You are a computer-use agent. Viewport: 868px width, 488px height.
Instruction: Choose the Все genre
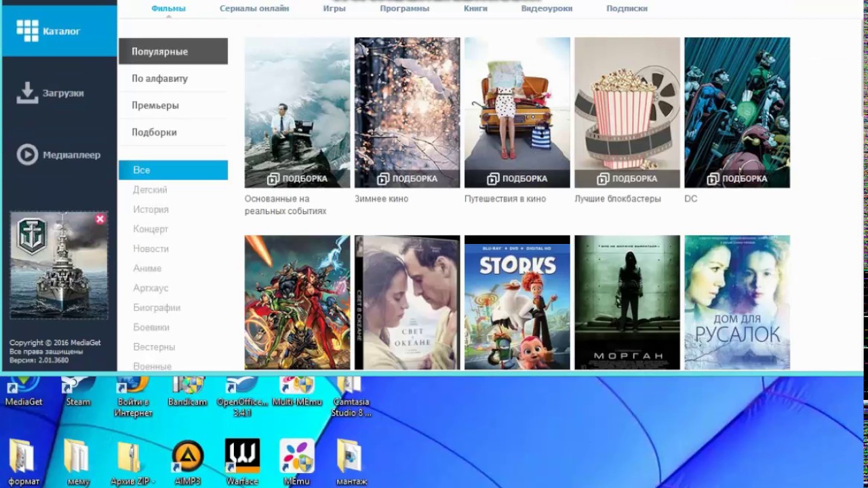point(173,170)
